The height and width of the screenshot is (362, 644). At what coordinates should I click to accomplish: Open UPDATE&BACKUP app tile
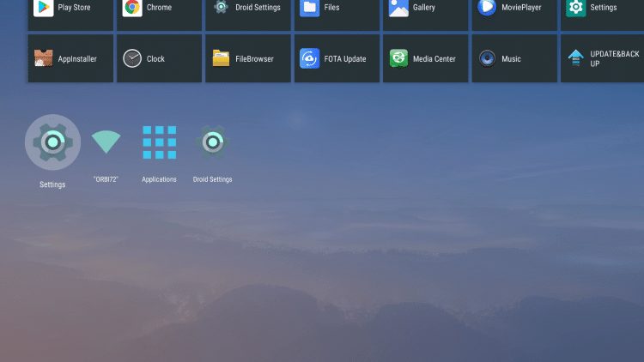click(603, 58)
